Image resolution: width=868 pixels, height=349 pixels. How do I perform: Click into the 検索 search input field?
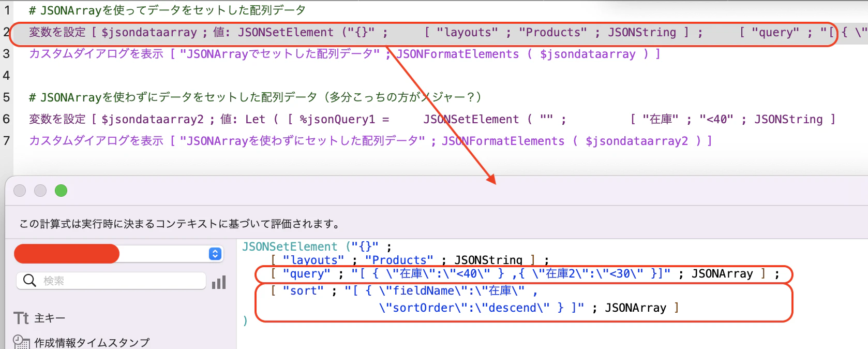coord(111,281)
